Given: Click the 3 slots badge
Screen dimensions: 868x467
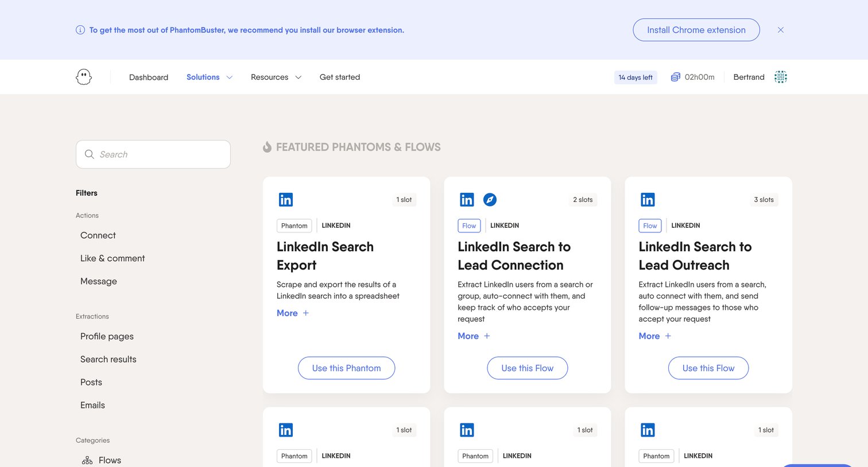Looking at the screenshot, I should point(764,200).
